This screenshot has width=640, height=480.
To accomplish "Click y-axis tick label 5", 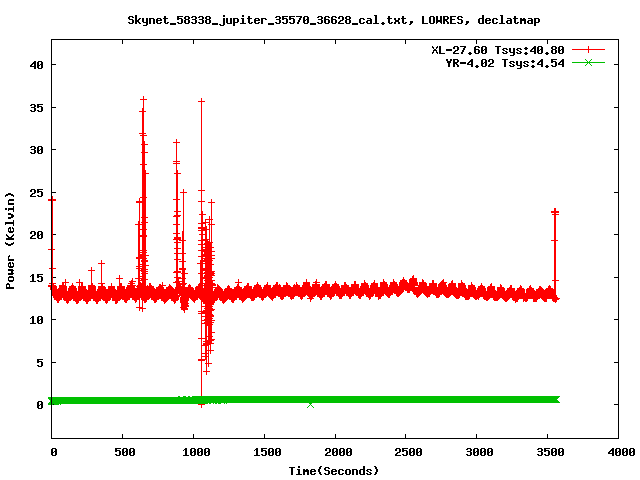I will pyautogui.click(x=40, y=362).
